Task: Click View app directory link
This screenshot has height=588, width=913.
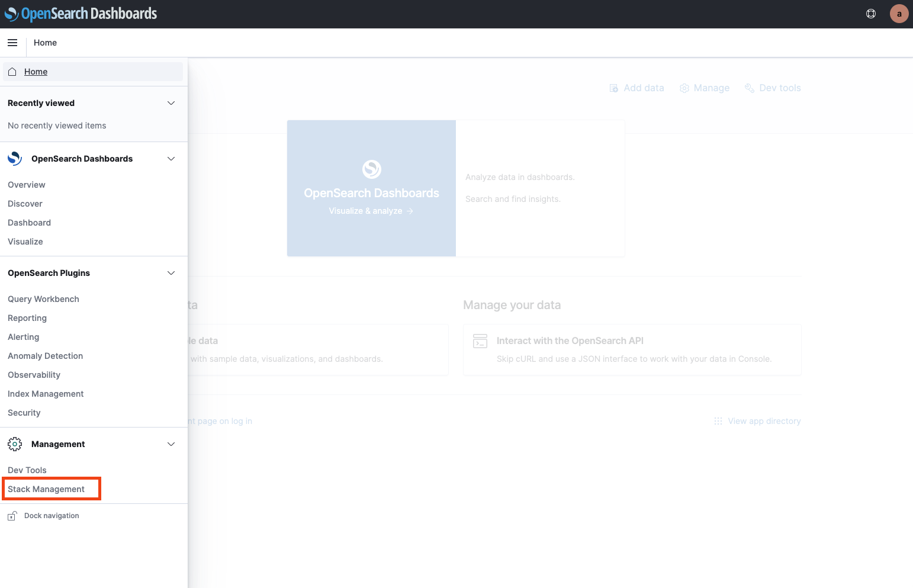Action: [x=764, y=421]
